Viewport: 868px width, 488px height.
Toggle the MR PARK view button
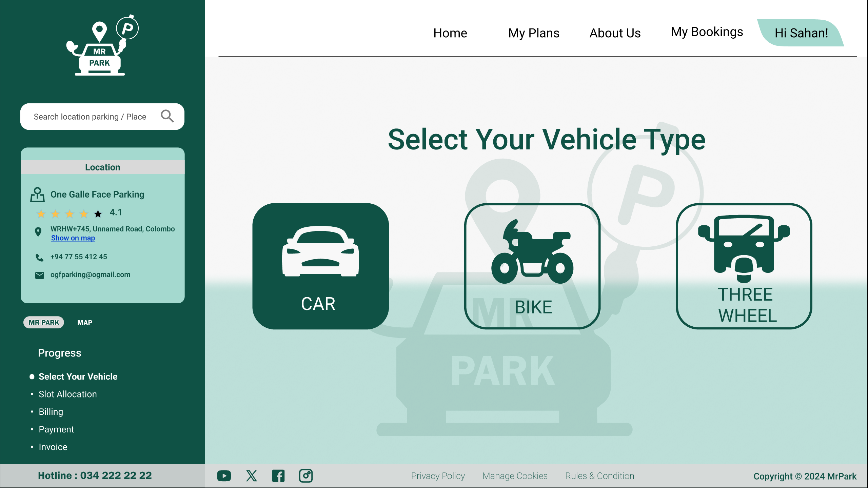point(43,322)
